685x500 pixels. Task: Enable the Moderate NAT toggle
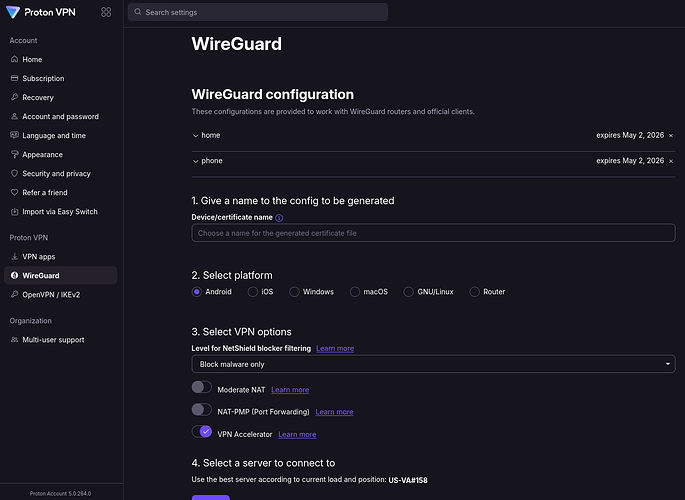click(201, 387)
